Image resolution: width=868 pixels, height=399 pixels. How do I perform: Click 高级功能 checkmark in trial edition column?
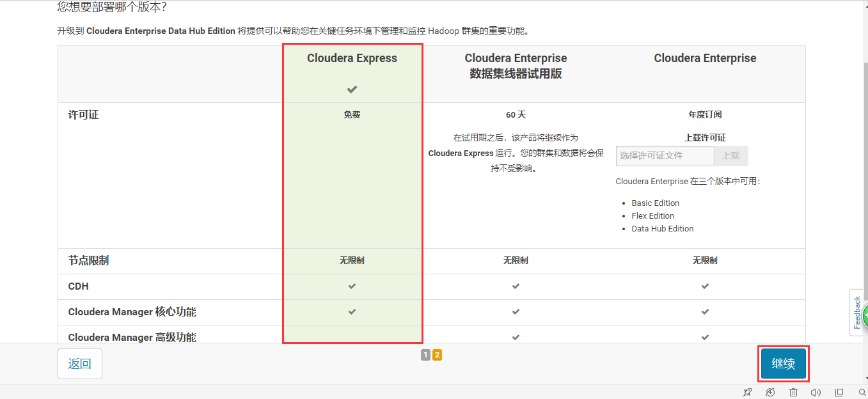point(516,337)
